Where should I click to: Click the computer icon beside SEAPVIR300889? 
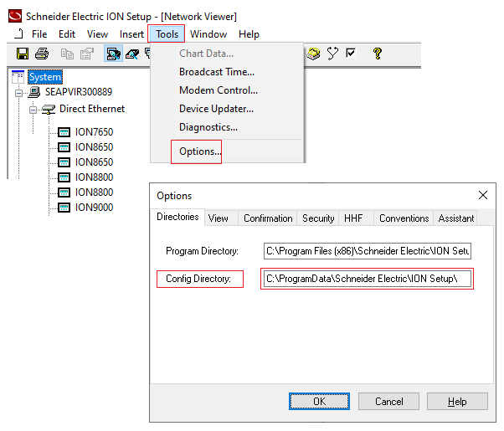(34, 92)
